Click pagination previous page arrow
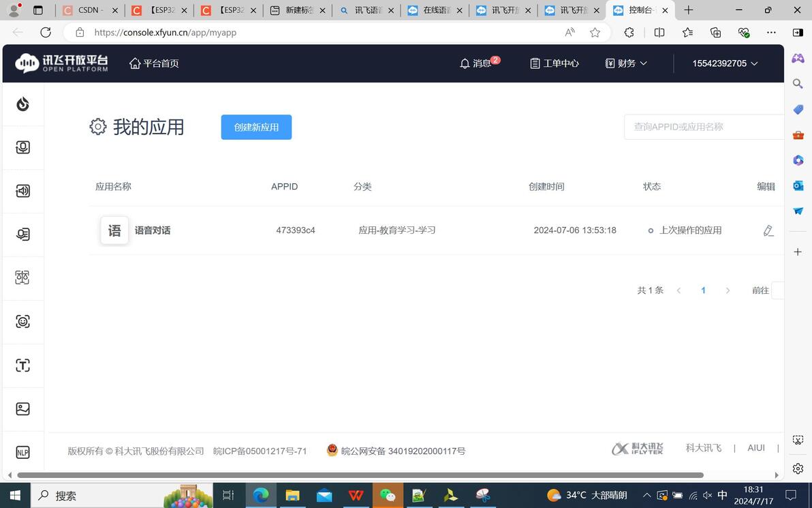The image size is (812, 508). pos(678,290)
